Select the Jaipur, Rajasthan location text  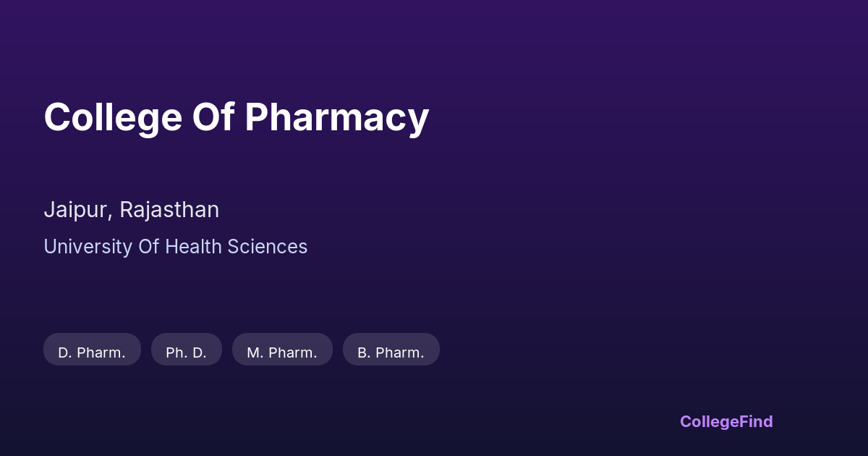pyautogui.click(x=131, y=210)
